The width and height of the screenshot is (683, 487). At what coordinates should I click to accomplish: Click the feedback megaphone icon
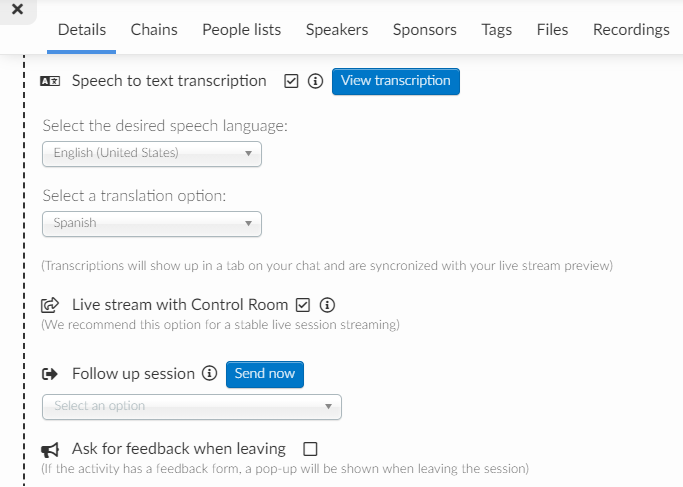tap(50, 450)
